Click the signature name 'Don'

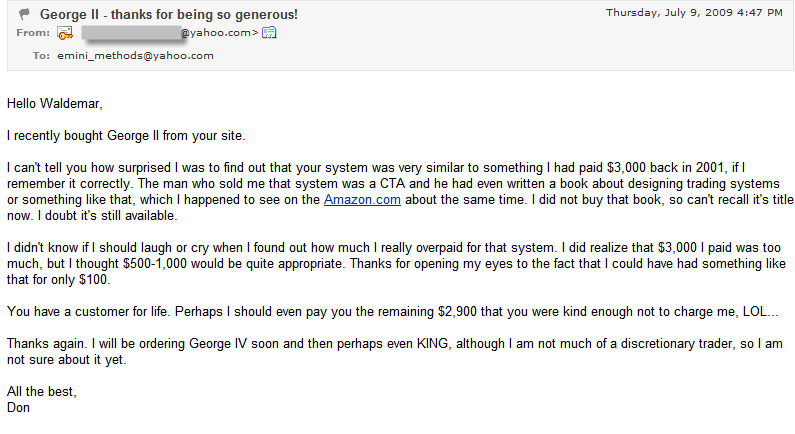coord(18,408)
